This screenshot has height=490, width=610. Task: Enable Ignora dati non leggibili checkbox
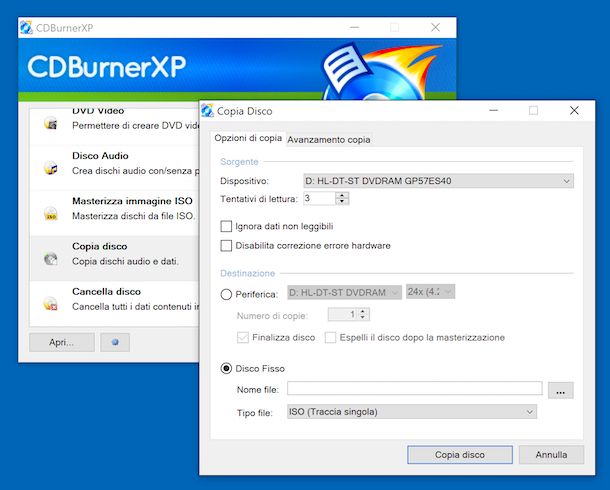tap(226, 226)
